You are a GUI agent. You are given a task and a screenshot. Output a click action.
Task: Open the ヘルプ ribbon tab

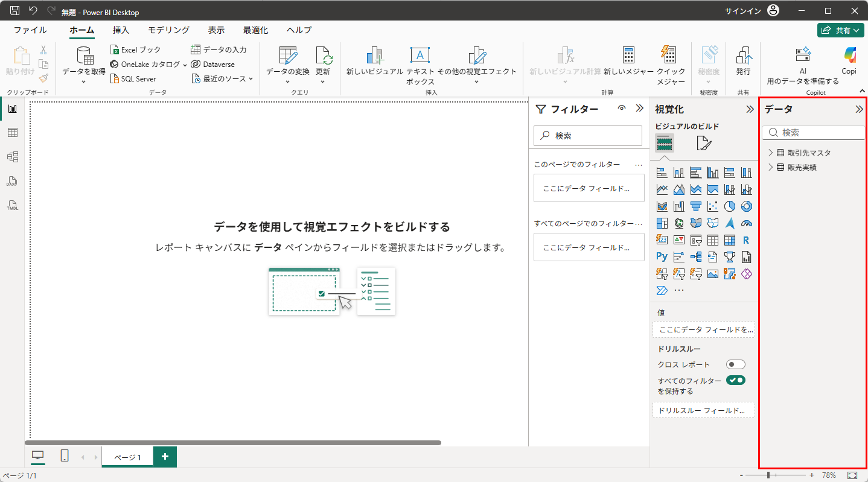pos(299,30)
